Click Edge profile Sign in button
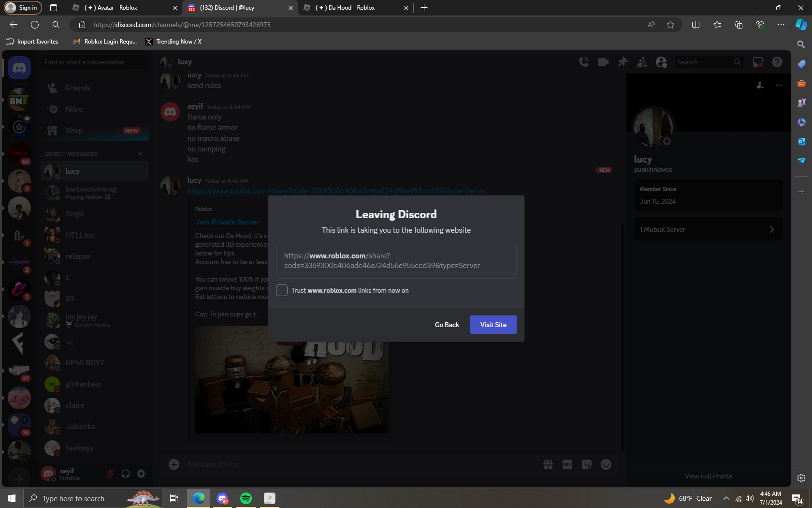The height and width of the screenshot is (508, 812). tap(23, 8)
